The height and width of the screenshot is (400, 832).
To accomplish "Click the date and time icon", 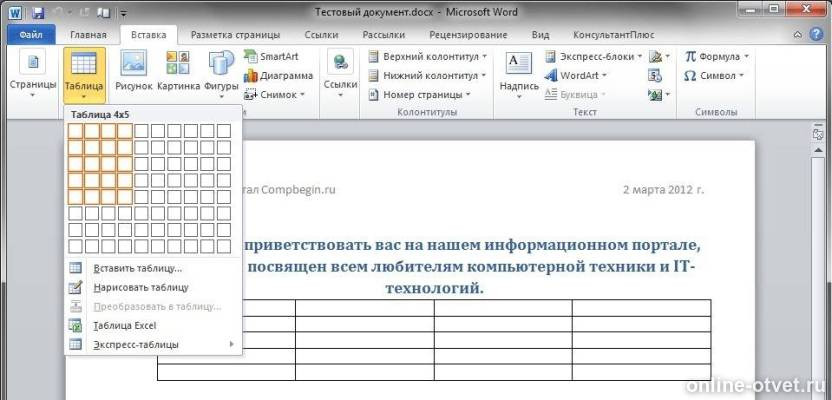I will (x=655, y=75).
